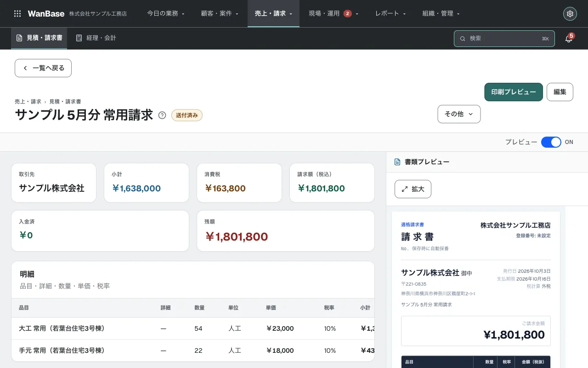Click the 小計 ￥1,638,000 value
The width and height of the screenshot is (588, 368).
tap(136, 188)
